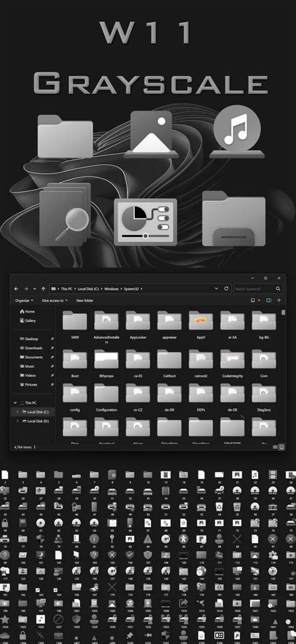Switch to details view in status bar
This screenshot has width=296, height=644.
coord(275,446)
